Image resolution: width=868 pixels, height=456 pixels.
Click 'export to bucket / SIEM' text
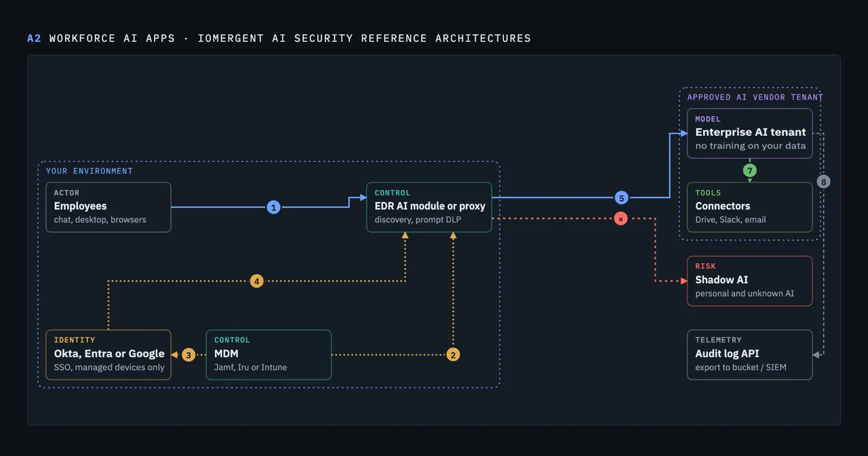coord(741,368)
